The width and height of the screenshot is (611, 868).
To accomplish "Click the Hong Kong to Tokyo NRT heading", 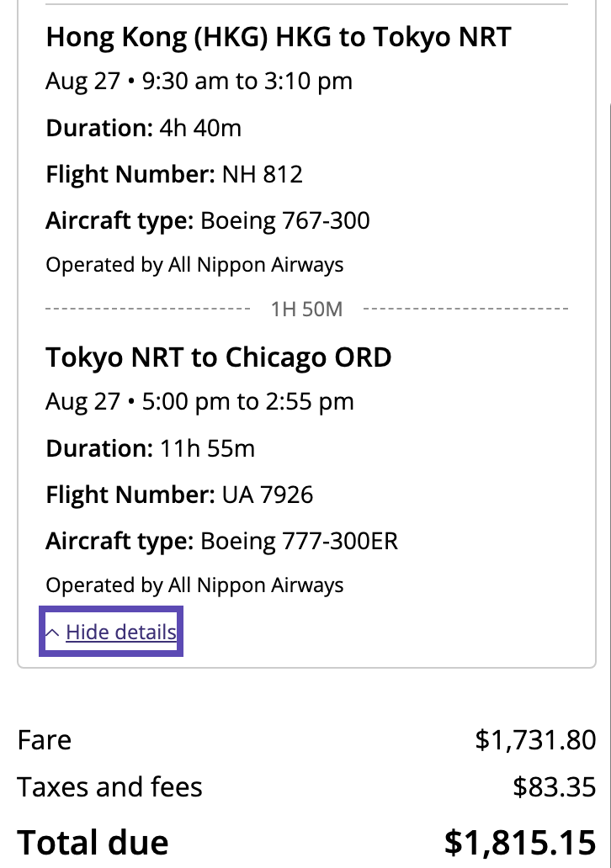I will (278, 37).
